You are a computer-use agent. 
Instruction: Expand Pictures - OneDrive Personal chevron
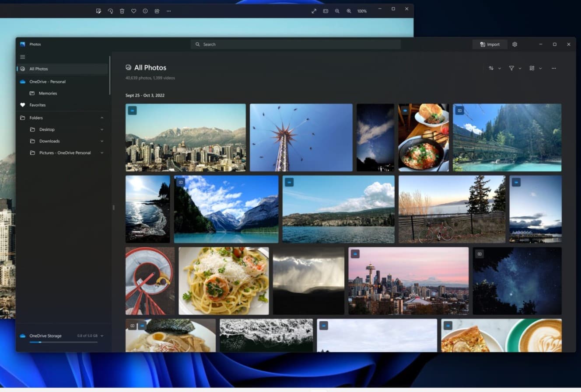tap(102, 153)
